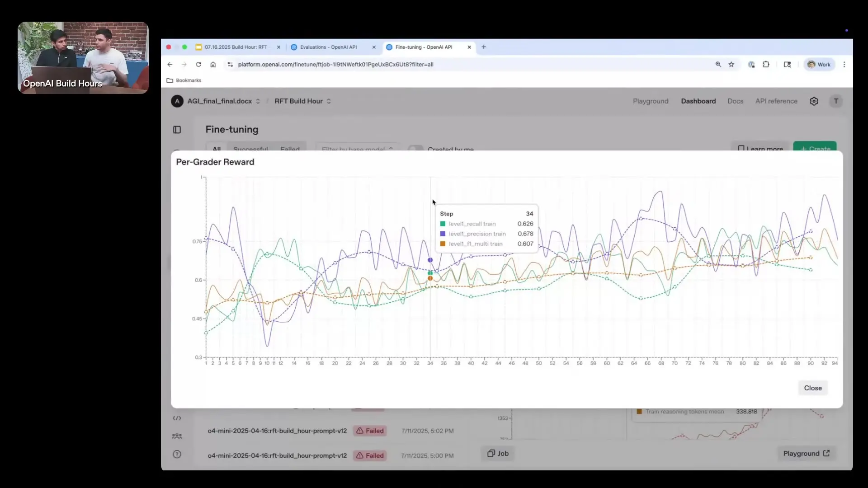Image resolution: width=868 pixels, height=488 pixels.
Task: Open the Playground navigation item
Action: [650, 101]
